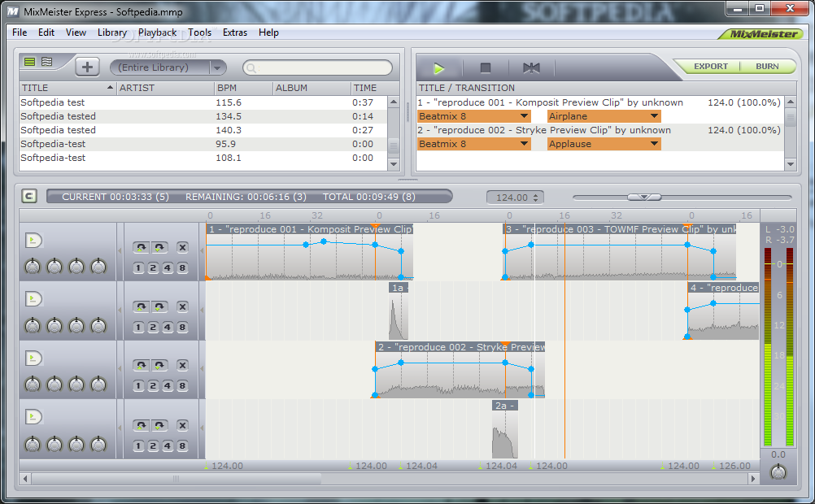Open the Playback menu
Image resolution: width=815 pixels, height=504 pixels.
[158, 33]
